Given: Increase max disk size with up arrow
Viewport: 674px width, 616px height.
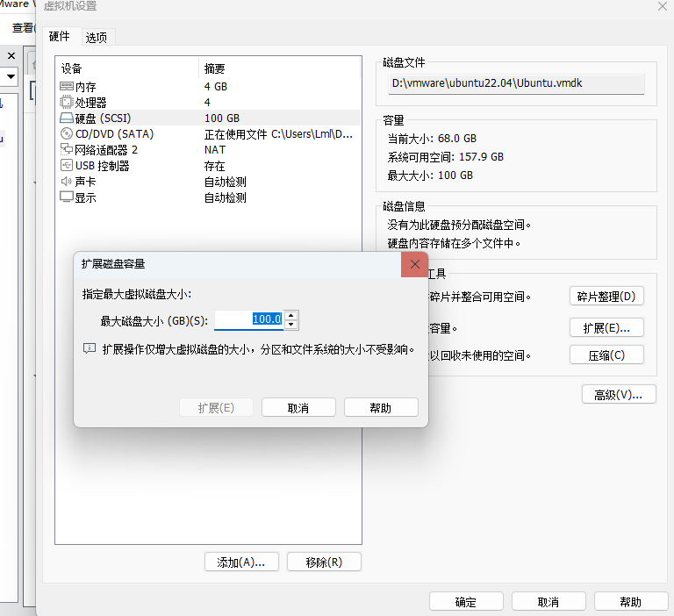Looking at the screenshot, I should tap(291, 316).
